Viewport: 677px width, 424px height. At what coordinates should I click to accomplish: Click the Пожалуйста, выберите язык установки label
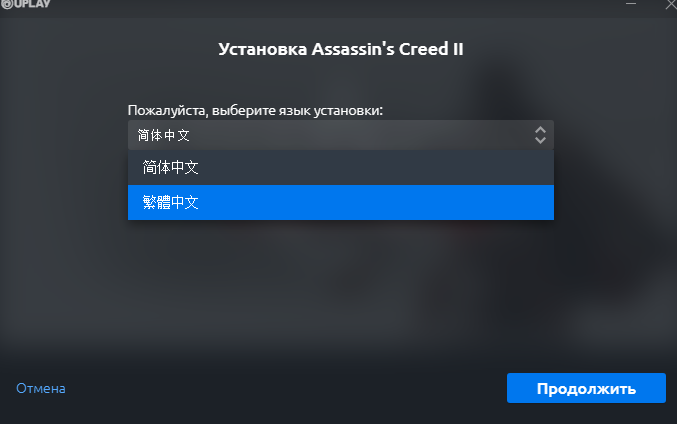[x=255, y=111]
